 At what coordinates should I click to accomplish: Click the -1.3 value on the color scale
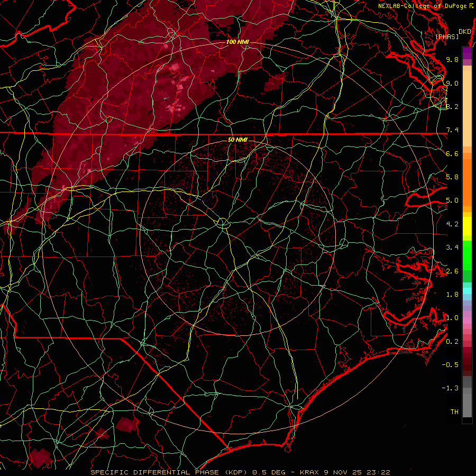(451, 388)
